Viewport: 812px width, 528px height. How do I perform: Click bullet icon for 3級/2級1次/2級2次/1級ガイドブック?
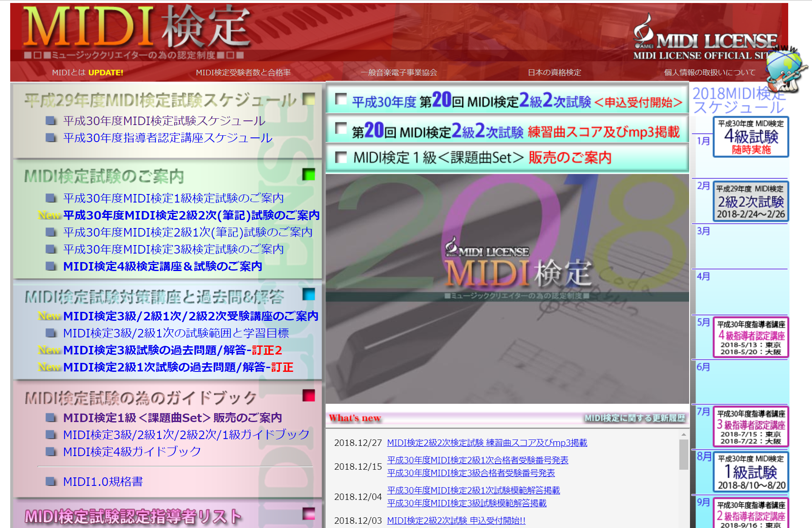point(51,435)
